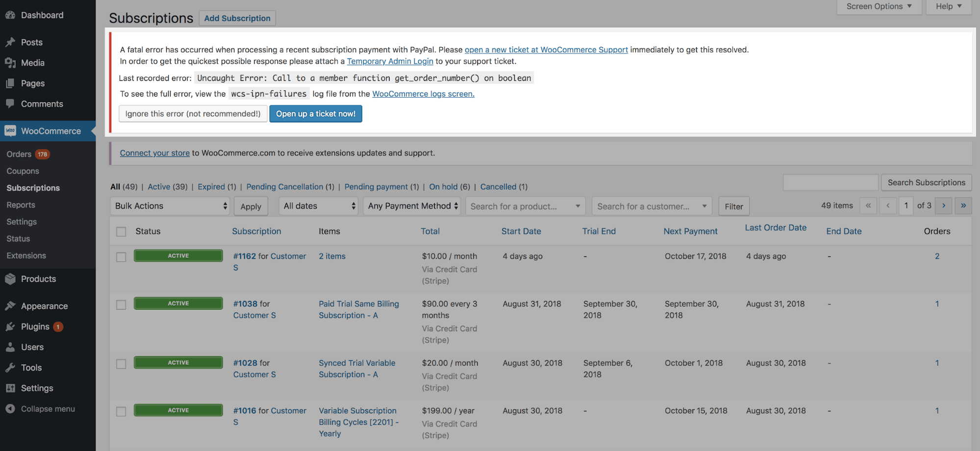This screenshot has width=980, height=451.
Task: Check the box for subscription #1162
Action: tap(121, 257)
